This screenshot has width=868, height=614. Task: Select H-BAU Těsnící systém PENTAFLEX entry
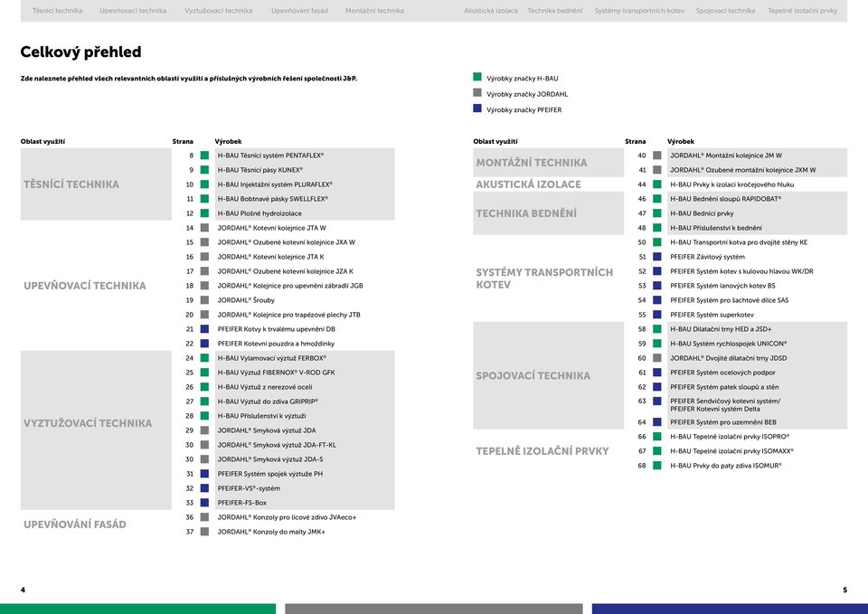(x=270, y=156)
